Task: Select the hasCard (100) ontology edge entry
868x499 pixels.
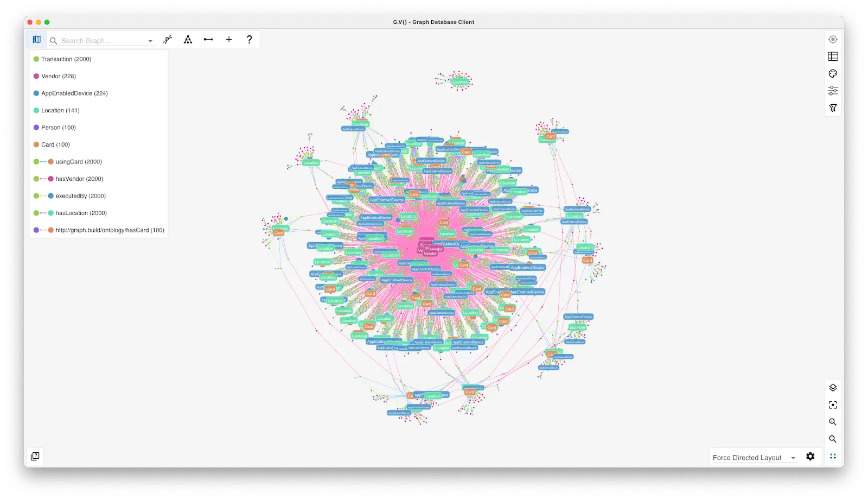Action: (99, 230)
